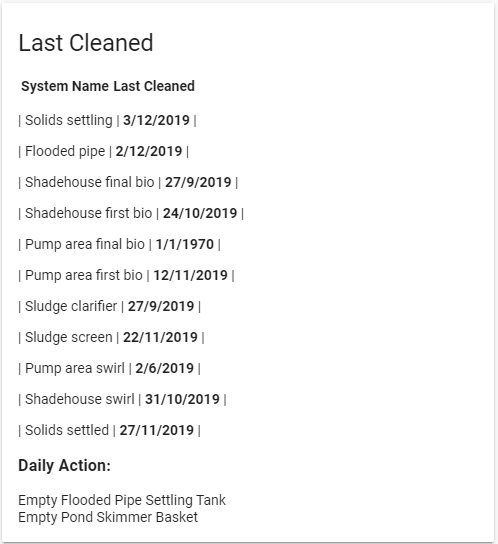Select Shadehouse first bio date 24/10/2019
This screenshot has height=544, width=498.
click(200, 213)
